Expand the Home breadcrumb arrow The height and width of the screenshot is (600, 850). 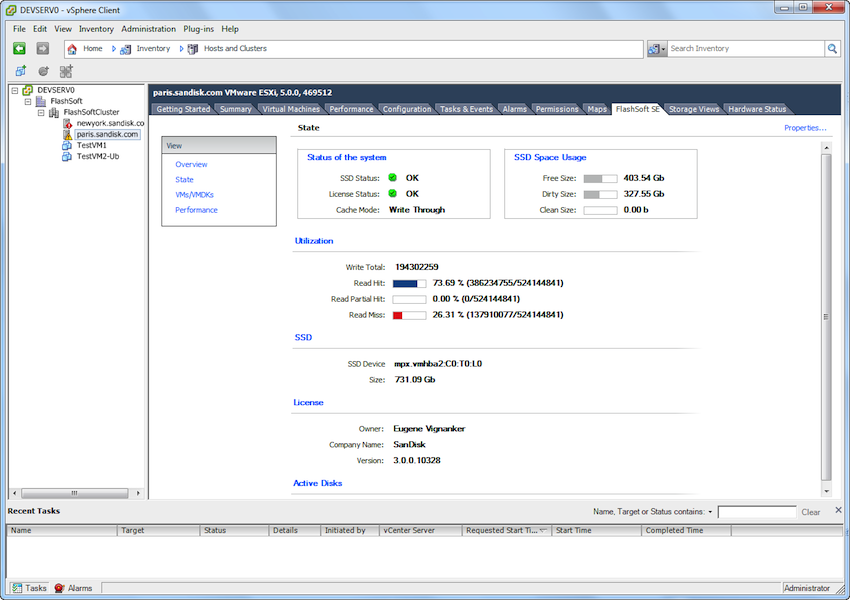(113, 49)
